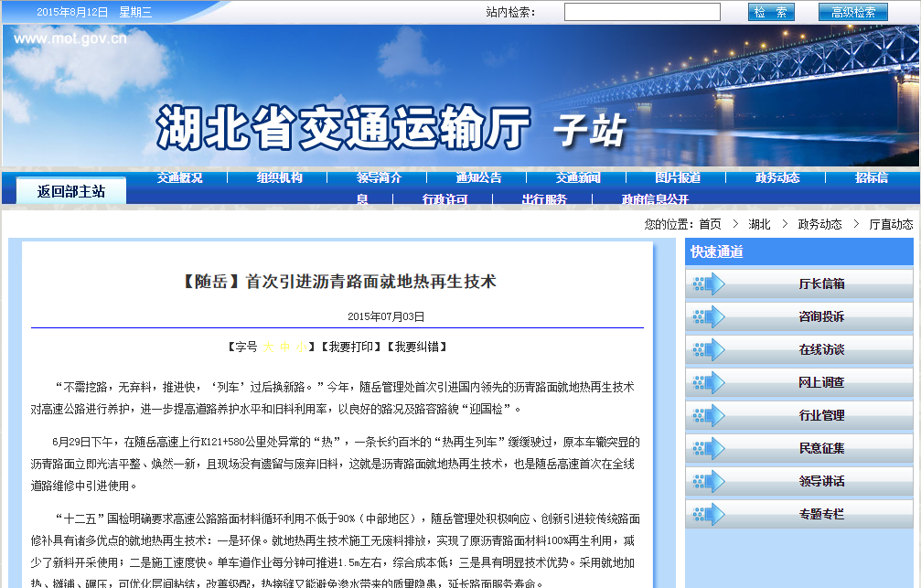Open the 交通新闻 navigation menu item

click(x=579, y=177)
